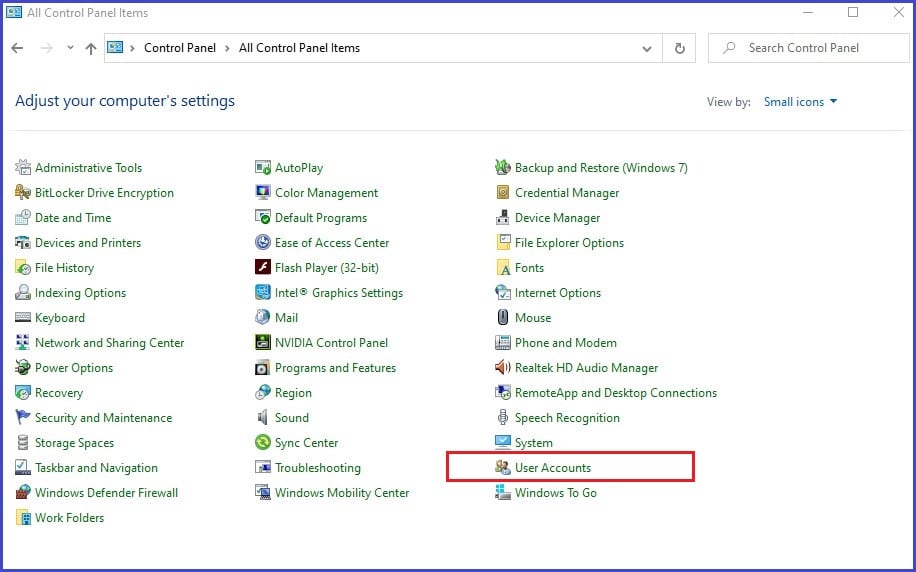Click the Control Panel address bar icon
The height and width of the screenshot is (572, 916).
[x=115, y=47]
